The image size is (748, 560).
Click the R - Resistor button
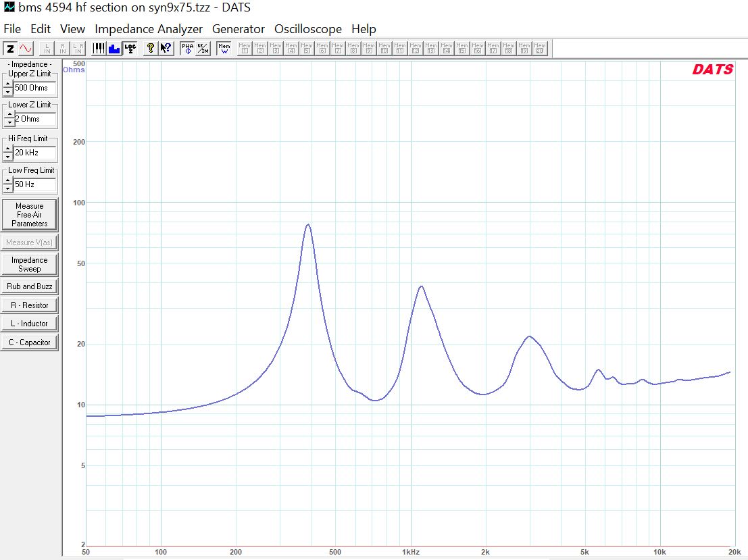click(30, 305)
